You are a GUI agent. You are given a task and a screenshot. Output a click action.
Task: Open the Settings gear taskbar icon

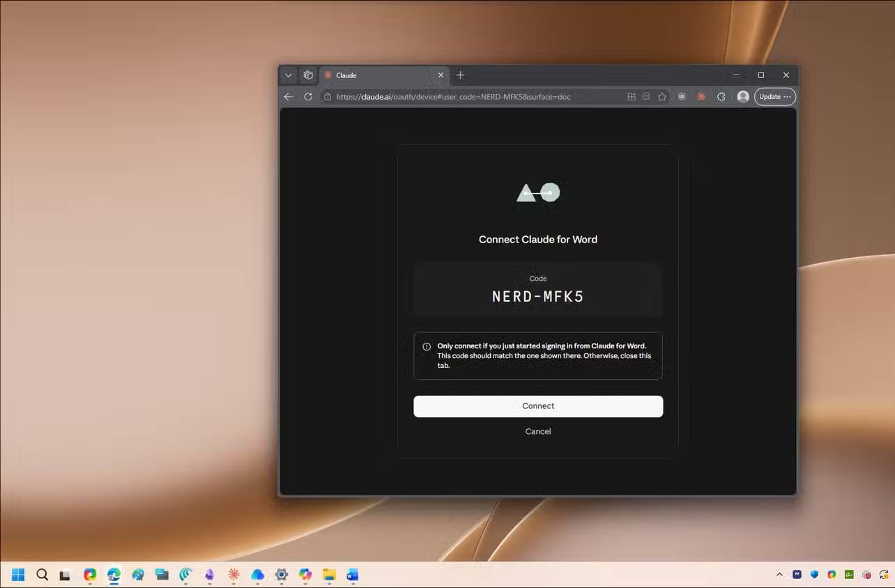coord(282,575)
